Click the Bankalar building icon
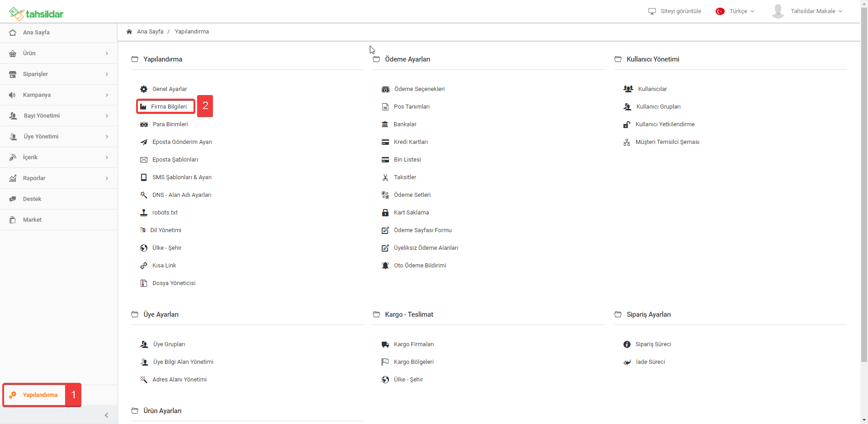Screen dimensions: 868x424 tap(385, 124)
